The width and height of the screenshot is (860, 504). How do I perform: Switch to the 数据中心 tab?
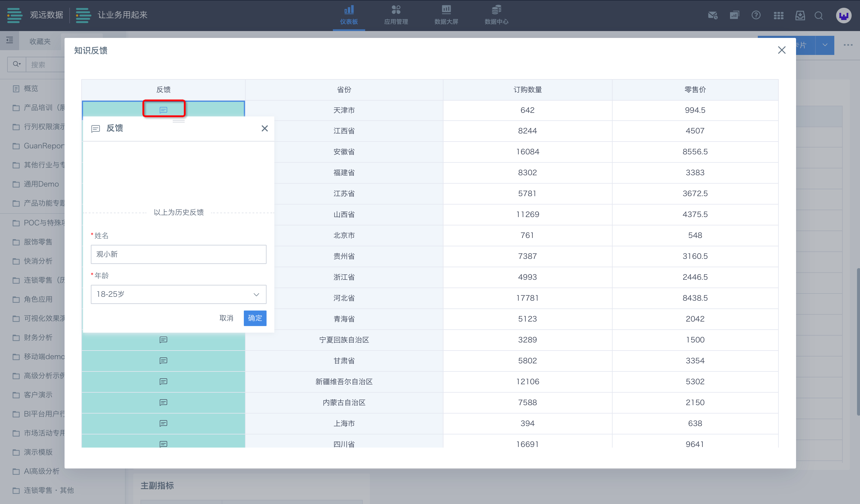(496, 15)
